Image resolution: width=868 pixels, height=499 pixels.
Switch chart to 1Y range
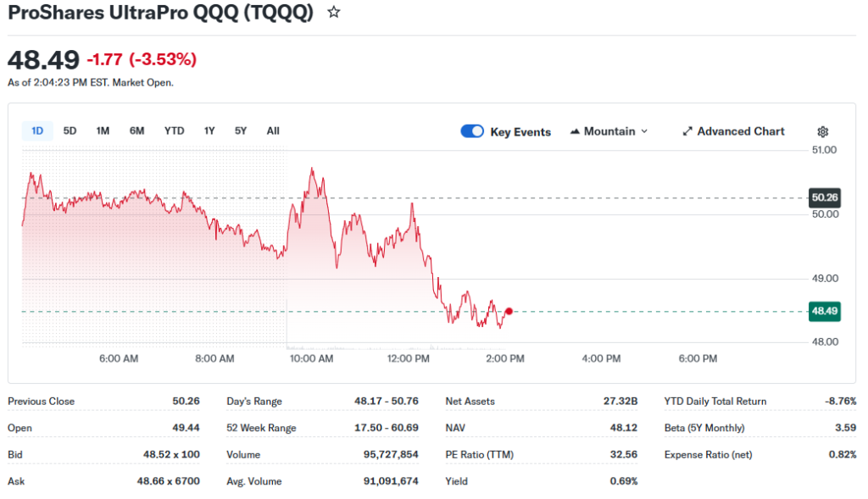pyautogui.click(x=209, y=130)
